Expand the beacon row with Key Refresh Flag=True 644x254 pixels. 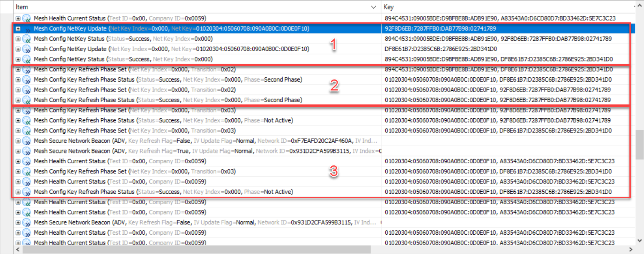18,151
